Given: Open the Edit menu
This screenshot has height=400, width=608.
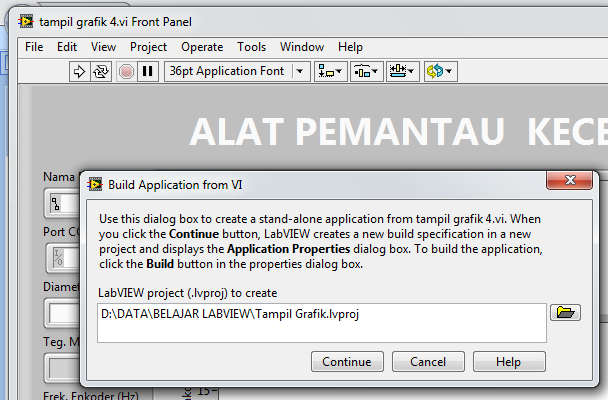Looking at the screenshot, I should [x=67, y=47].
